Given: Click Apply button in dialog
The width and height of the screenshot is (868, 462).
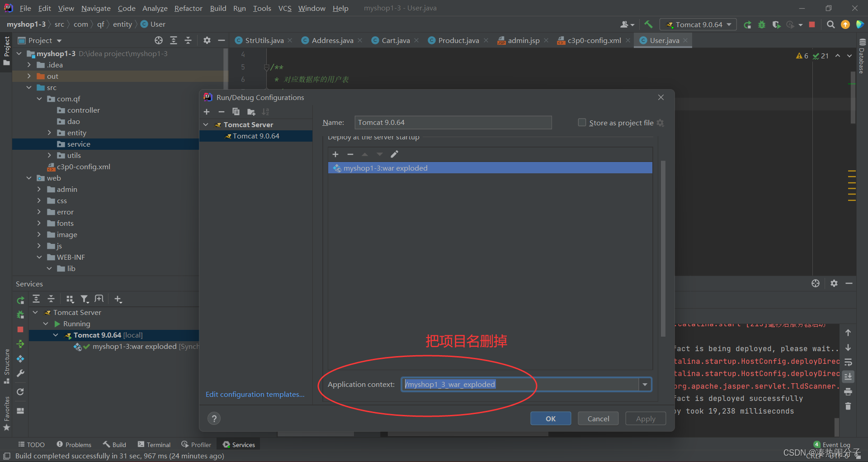Looking at the screenshot, I should pyautogui.click(x=646, y=419).
